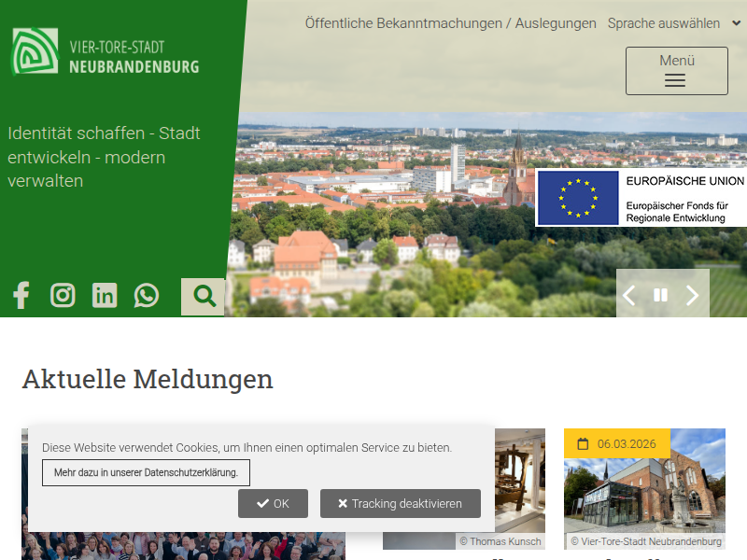The width and height of the screenshot is (747, 560).
Task: Click the Europäische Union funding banner
Action: coord(641,197)
